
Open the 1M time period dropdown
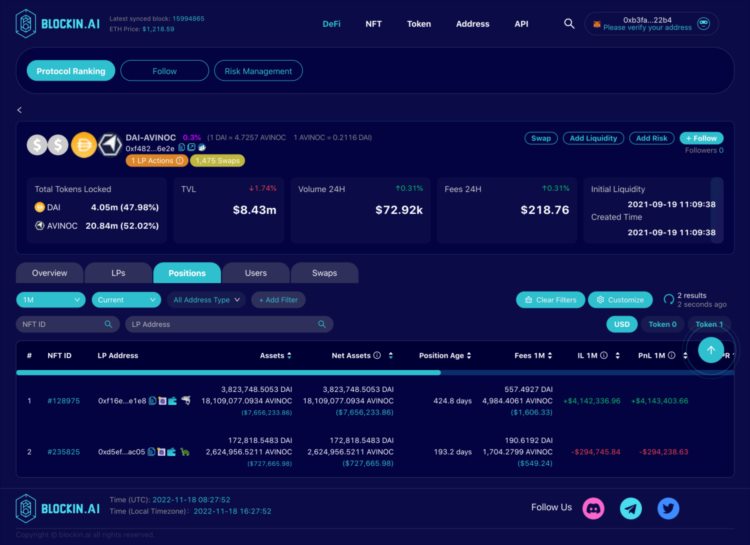click(50, 300)
